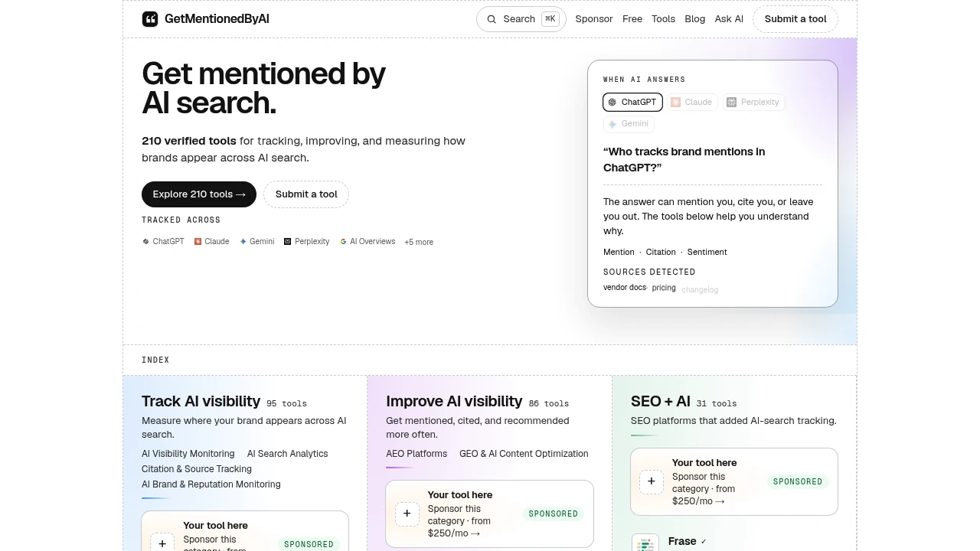Click the changelog source tag

point(700,290)
